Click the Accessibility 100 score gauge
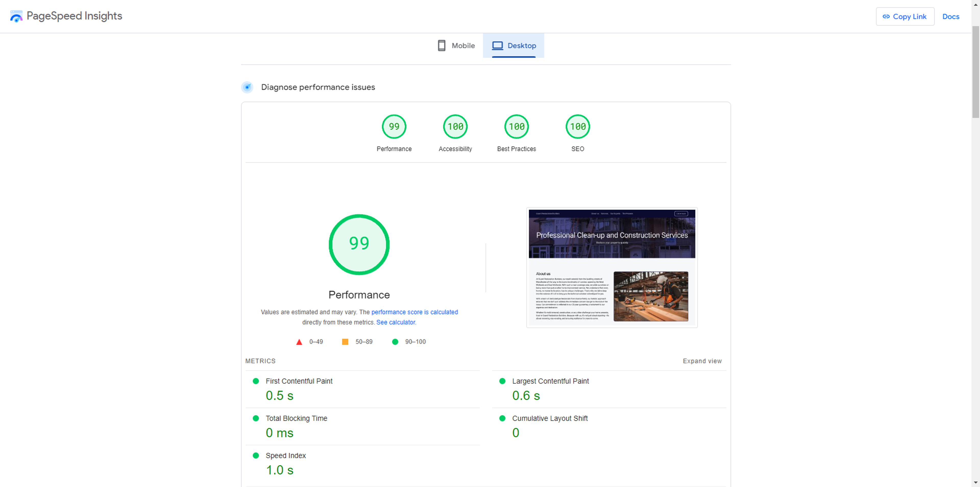980x487 pixels. (455, 127)
